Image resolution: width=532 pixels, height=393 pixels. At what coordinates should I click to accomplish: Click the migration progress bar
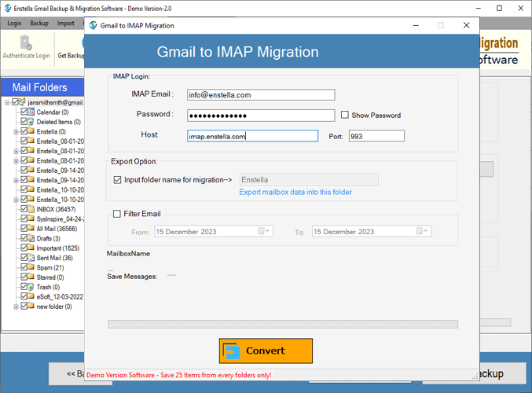[282, 324]
